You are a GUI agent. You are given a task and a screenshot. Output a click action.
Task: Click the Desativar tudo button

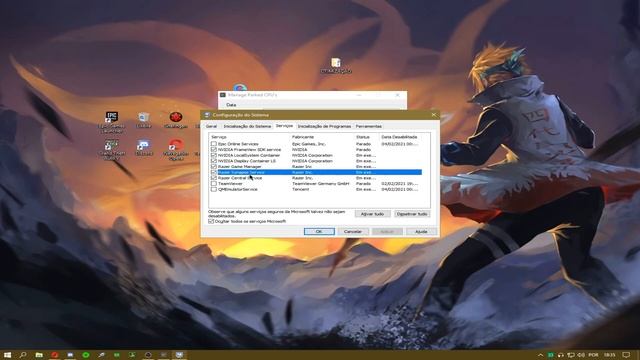tap(412, 214)
